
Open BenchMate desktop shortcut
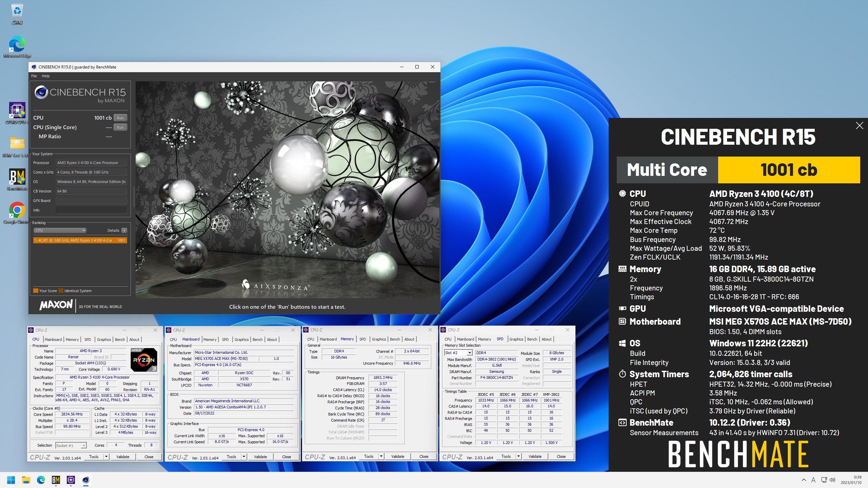click(17, 180)
